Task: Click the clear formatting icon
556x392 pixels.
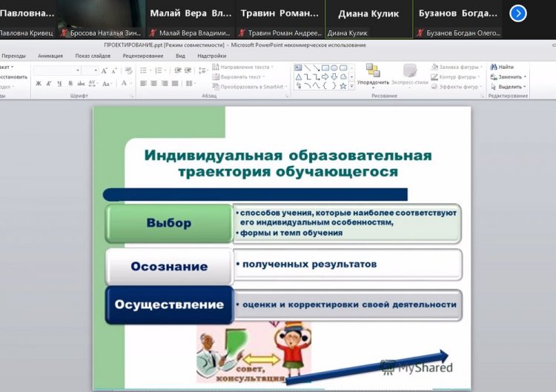Action: pos(126,70)
